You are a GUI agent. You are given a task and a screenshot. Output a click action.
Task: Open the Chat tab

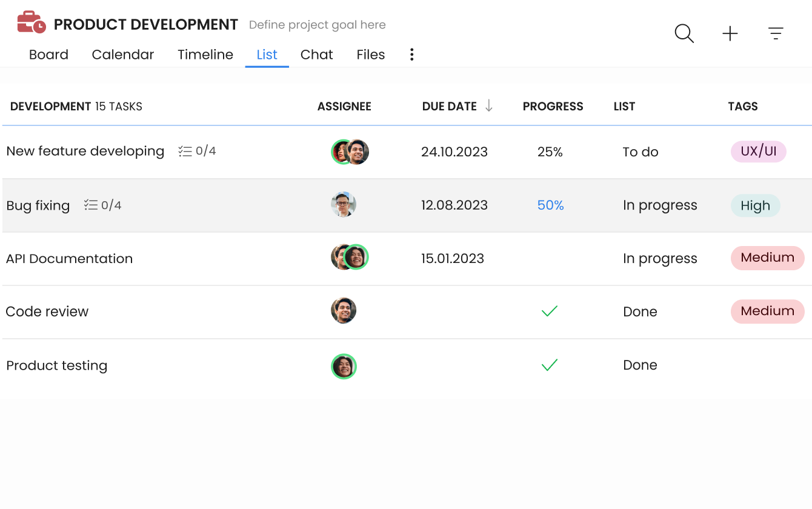pos(317,55)
